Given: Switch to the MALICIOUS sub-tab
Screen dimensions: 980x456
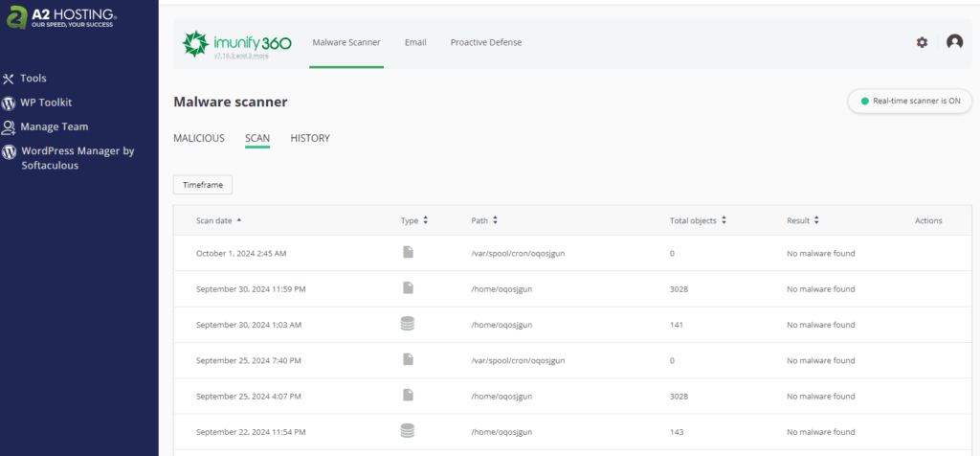Looking at the screenshot, I should (x=199, y=138).
